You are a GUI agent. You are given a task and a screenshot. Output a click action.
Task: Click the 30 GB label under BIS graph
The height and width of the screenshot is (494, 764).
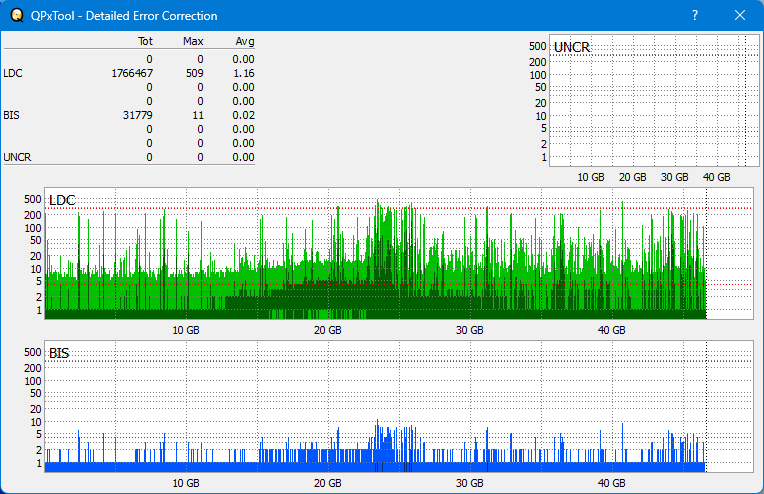pos(470,483)
